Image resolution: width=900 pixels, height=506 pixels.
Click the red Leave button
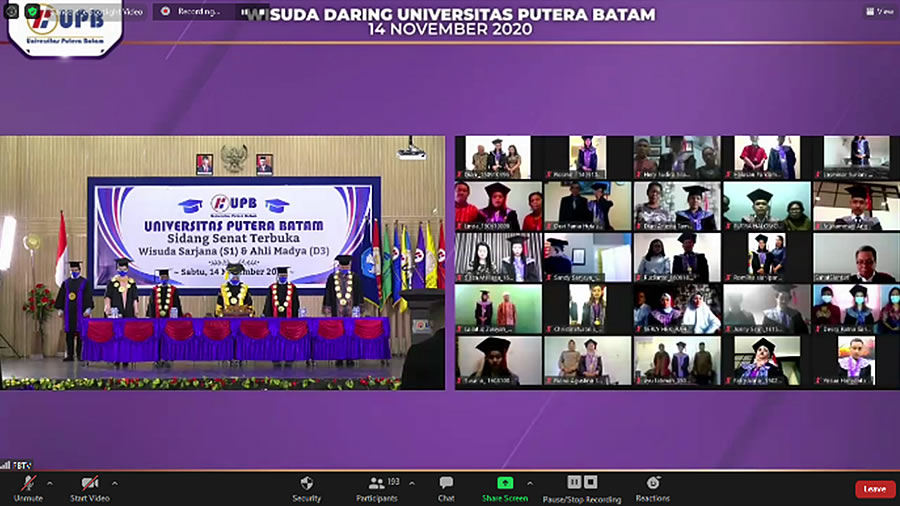(x=874, y=489)
